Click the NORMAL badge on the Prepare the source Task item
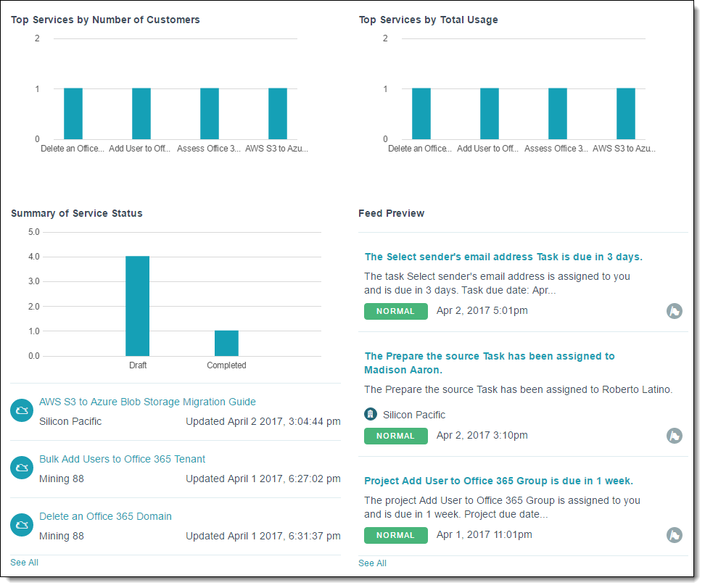Viewport: 705px width, 588px height. [x=396, y=436]
